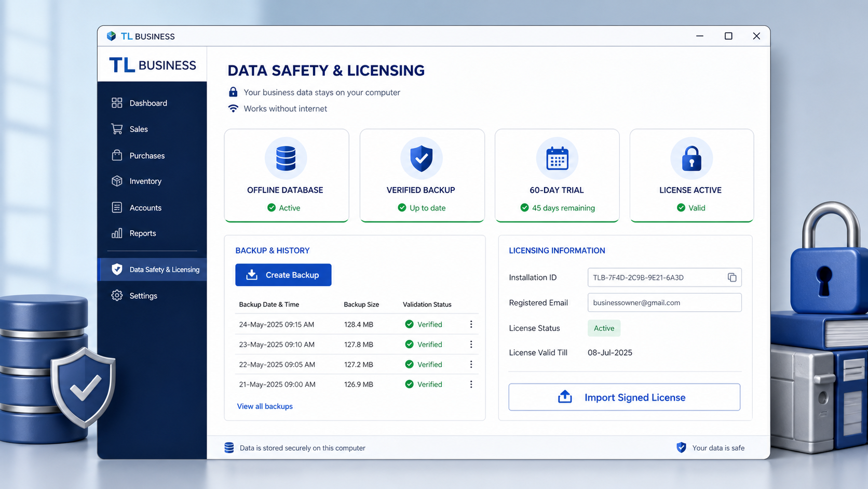Click the Sales cart icon

point(117,129)
